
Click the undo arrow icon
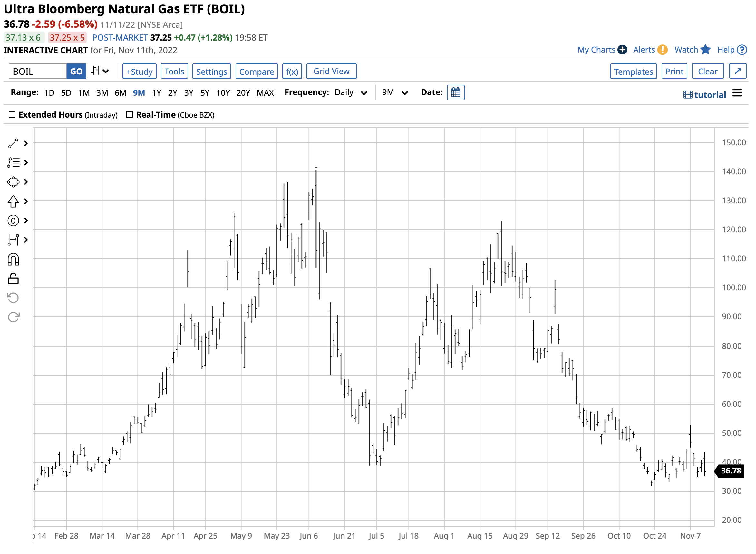point(13,298)
